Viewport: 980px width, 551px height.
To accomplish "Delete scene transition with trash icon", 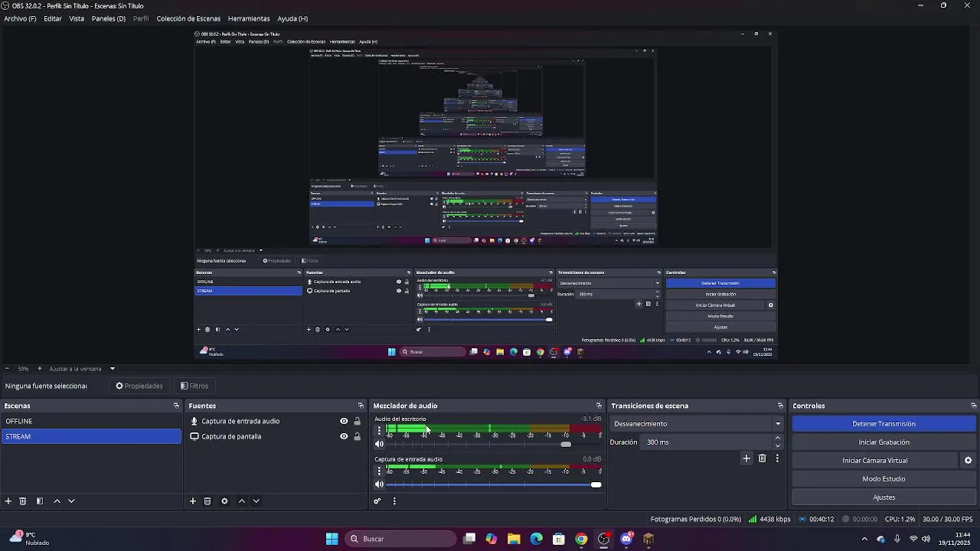I will pos(762,458).
